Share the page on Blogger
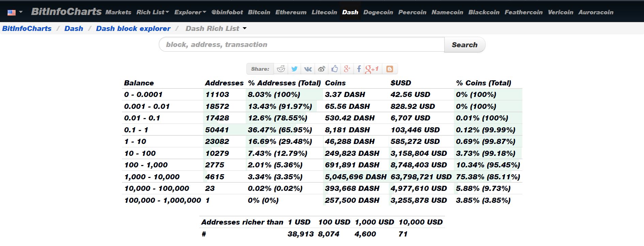Viewport: 644px width, 246px height. click(x=390, y=69)
